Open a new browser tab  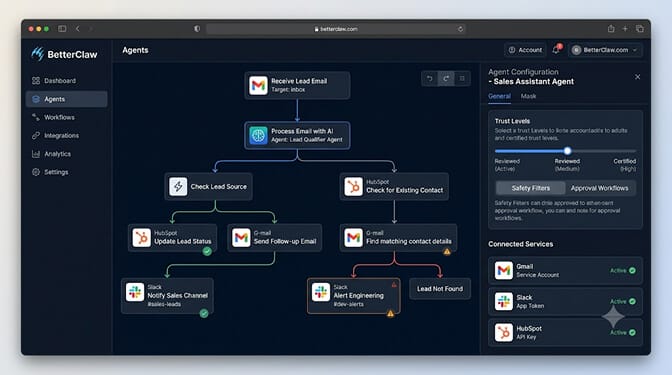point(625,29)
